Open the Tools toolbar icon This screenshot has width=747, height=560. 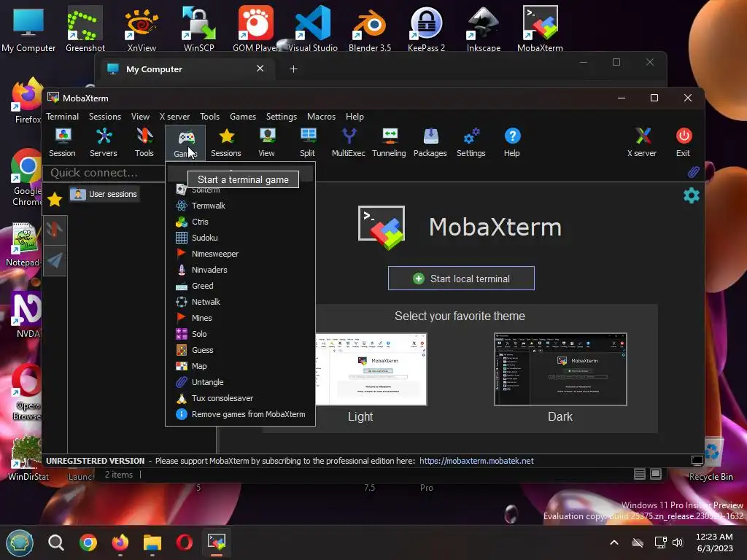(x=144, y=142)
